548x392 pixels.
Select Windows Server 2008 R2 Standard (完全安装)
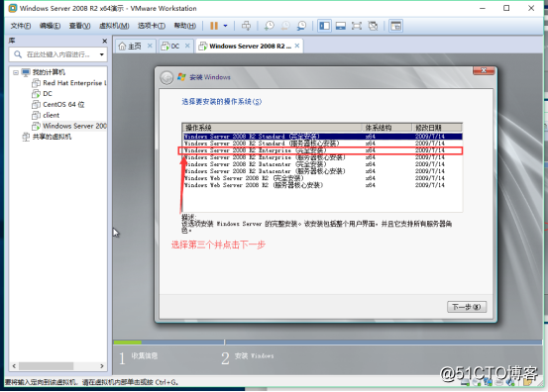coord(323,137)
